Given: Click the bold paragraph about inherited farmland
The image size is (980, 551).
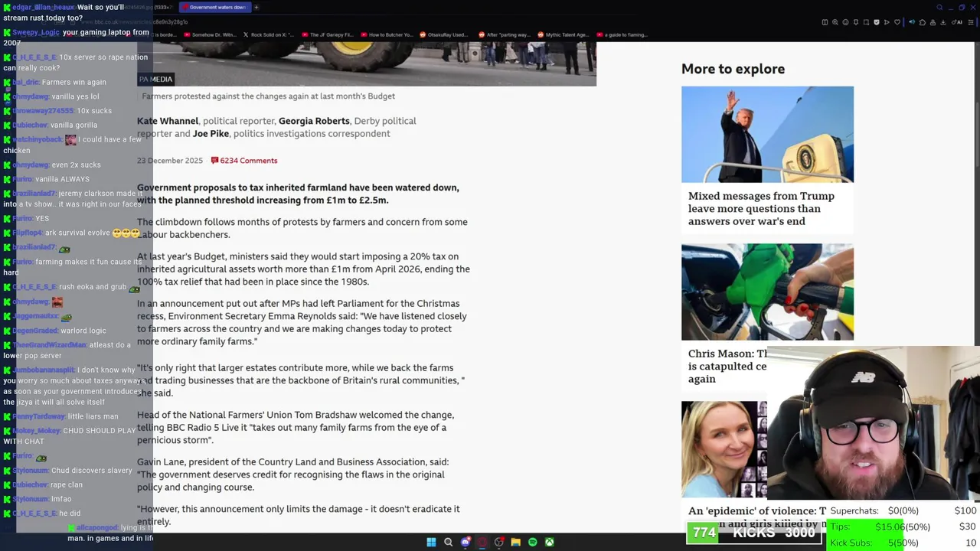Looking at the screenshot, I should tap(298, 194).
